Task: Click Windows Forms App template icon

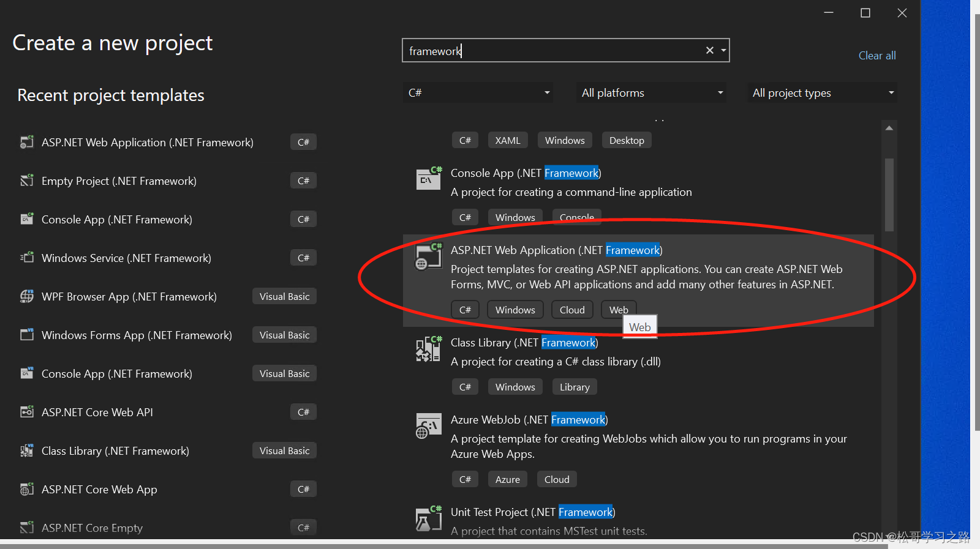Action: click(27, 335)
